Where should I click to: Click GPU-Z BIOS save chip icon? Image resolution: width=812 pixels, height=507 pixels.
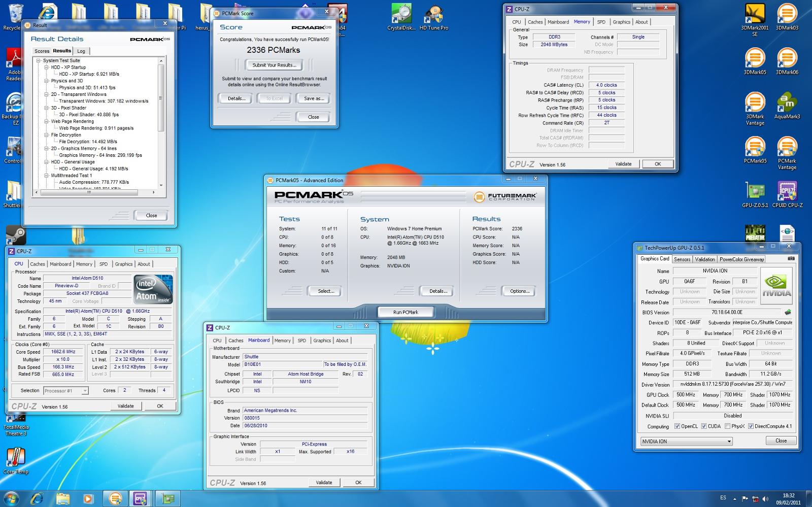[788, 312]
